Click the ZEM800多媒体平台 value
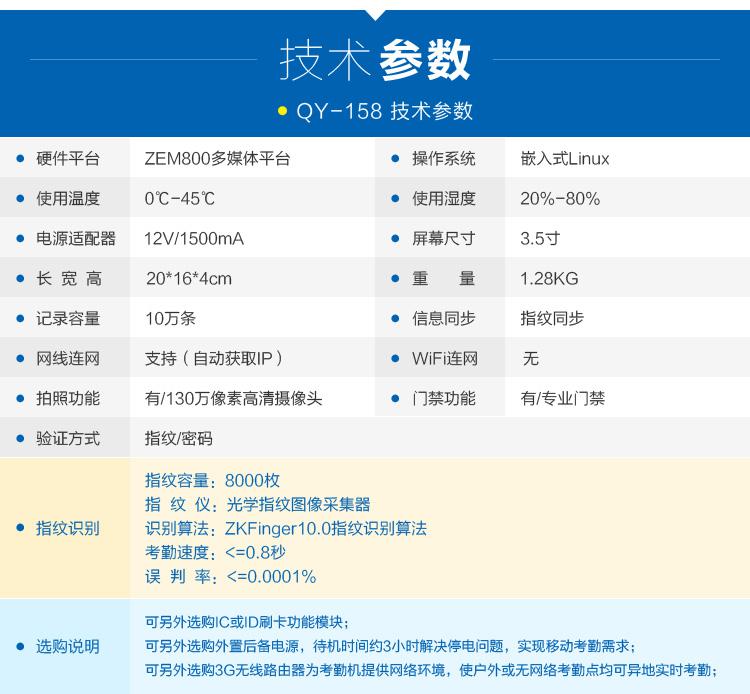 pos(217,159)
